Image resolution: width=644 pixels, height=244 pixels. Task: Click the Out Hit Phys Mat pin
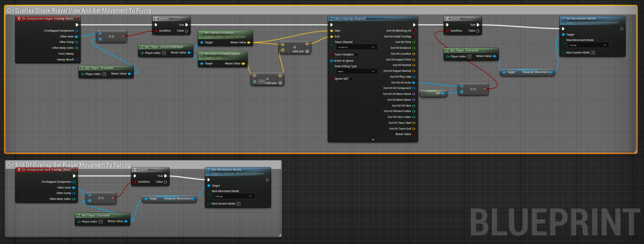tap(414, 77)
